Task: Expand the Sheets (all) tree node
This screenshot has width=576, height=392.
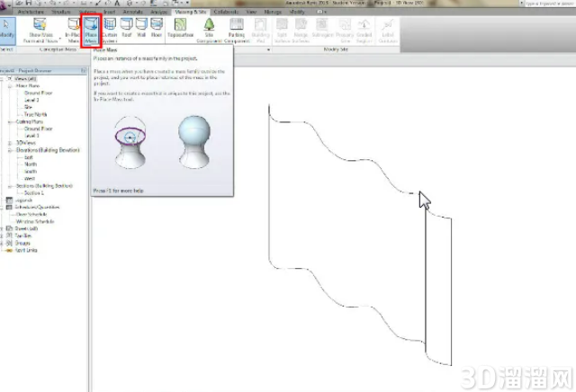Action: pyautogui.click(x=2, y=228)
